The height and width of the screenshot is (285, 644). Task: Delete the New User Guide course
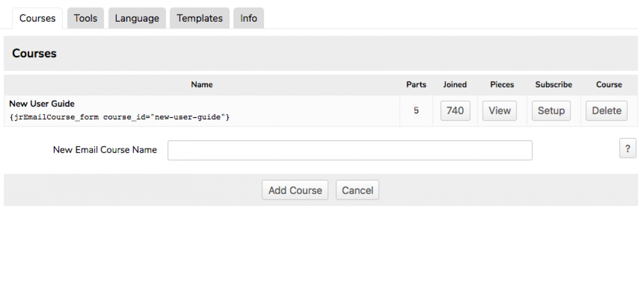pyautogui.click(x=606, y=111)
